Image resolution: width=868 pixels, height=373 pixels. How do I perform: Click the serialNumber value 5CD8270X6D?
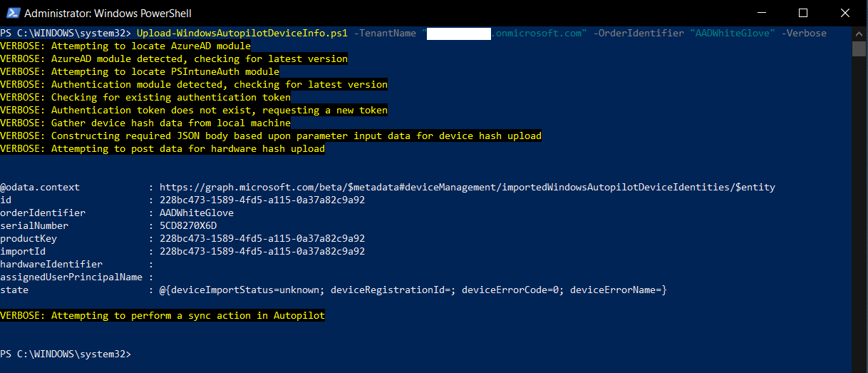point(188,225)
